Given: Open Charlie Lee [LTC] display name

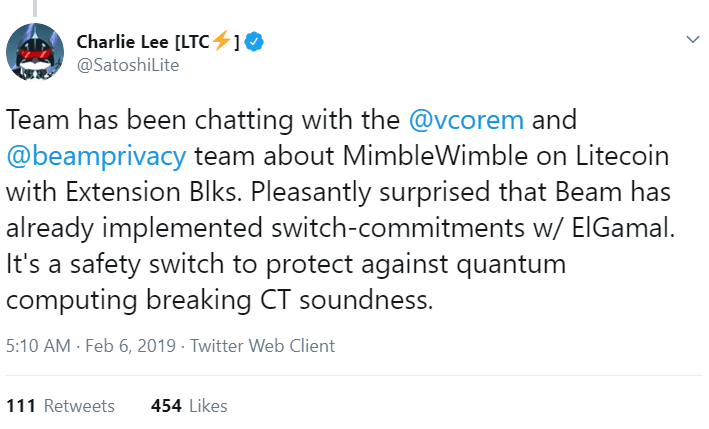Looking at the screenshot, I should pyautogui.click(x=140, y=42).
